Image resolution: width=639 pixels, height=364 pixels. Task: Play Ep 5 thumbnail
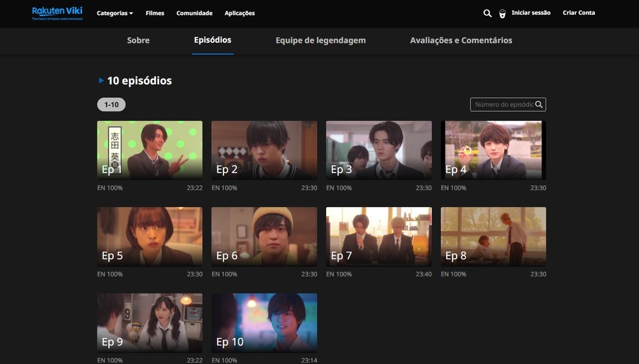149,237
